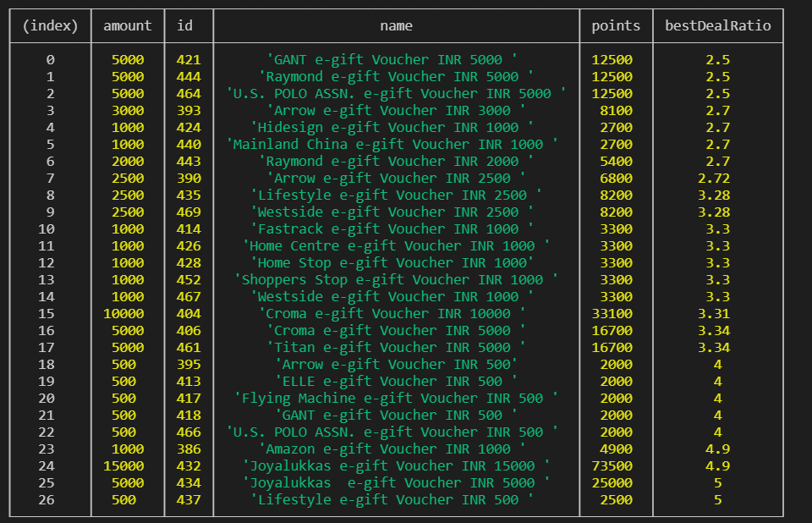Viewport: 812px width, 523px height.
Task: Select 'U.S. POLO ASSN. e-gift Voucher INR 5000'
Action: point(396,94)
